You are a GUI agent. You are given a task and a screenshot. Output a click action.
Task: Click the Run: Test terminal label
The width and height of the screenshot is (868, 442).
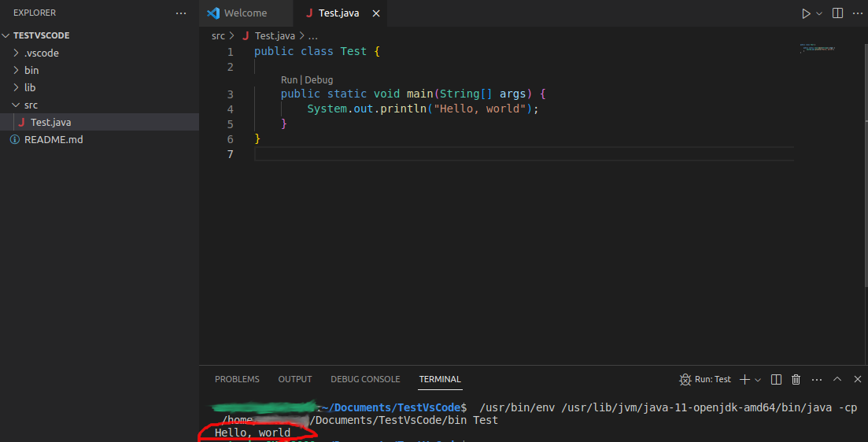[713, 380]
